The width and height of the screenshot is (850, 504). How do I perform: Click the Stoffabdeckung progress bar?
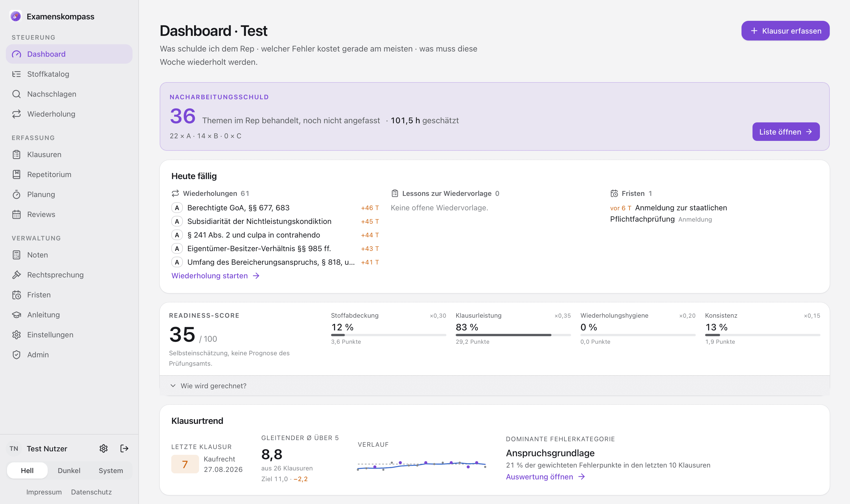coord(389,335)
